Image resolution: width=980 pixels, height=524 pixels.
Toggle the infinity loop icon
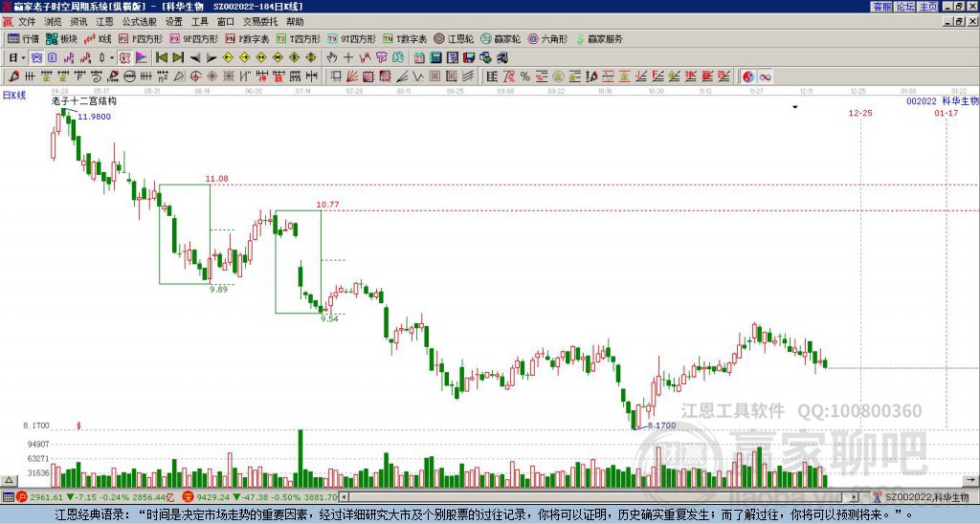point(765,76)
